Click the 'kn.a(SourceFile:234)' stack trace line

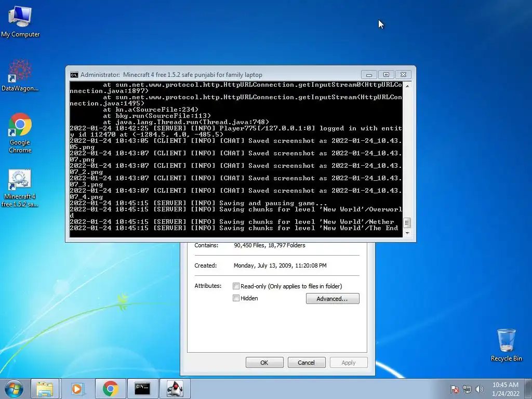click(x=151, y=110)
